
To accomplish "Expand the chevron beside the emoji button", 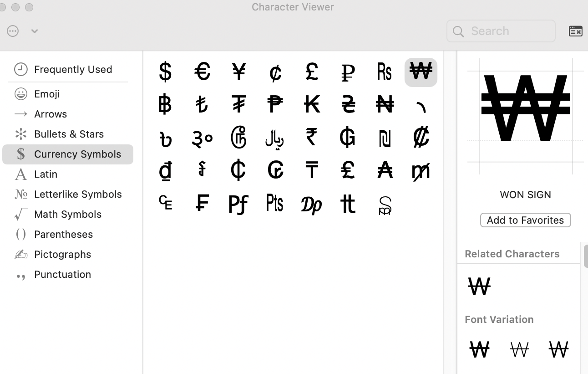I will click(x=35, y=31).
